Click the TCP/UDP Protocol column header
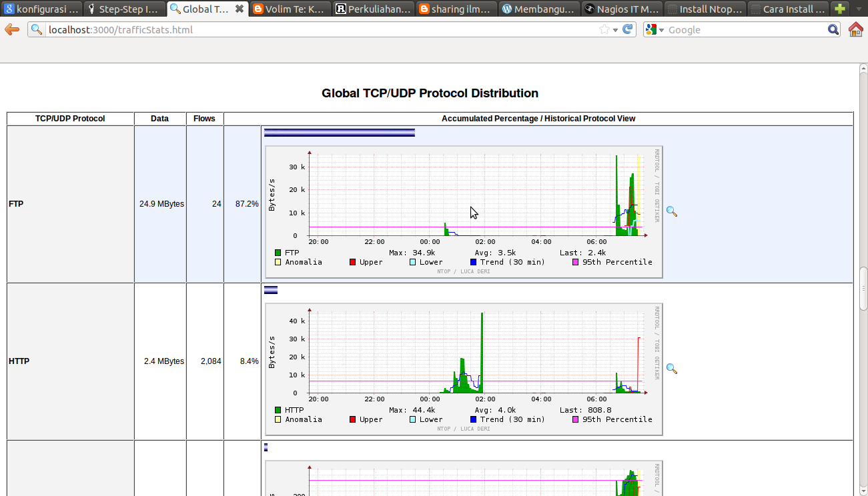The width and height of the screenshot is (868, 496). [70, 119]
